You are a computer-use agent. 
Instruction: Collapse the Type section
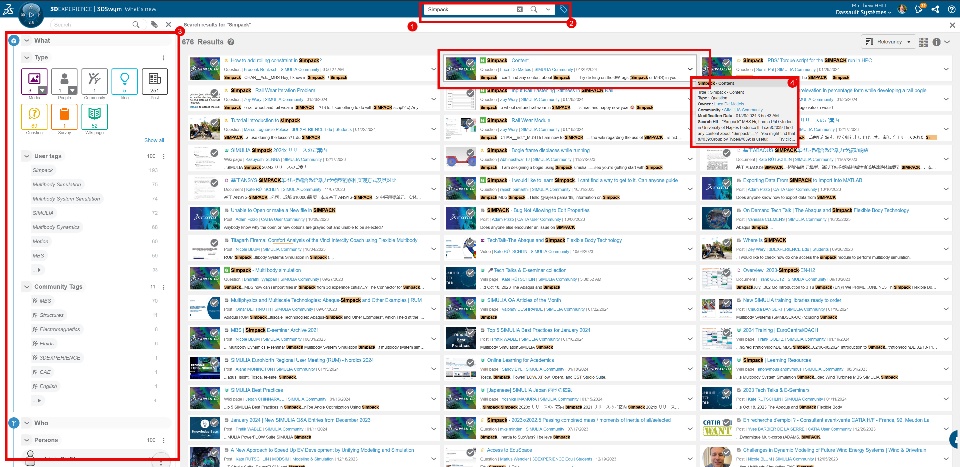tap(26, 58)
